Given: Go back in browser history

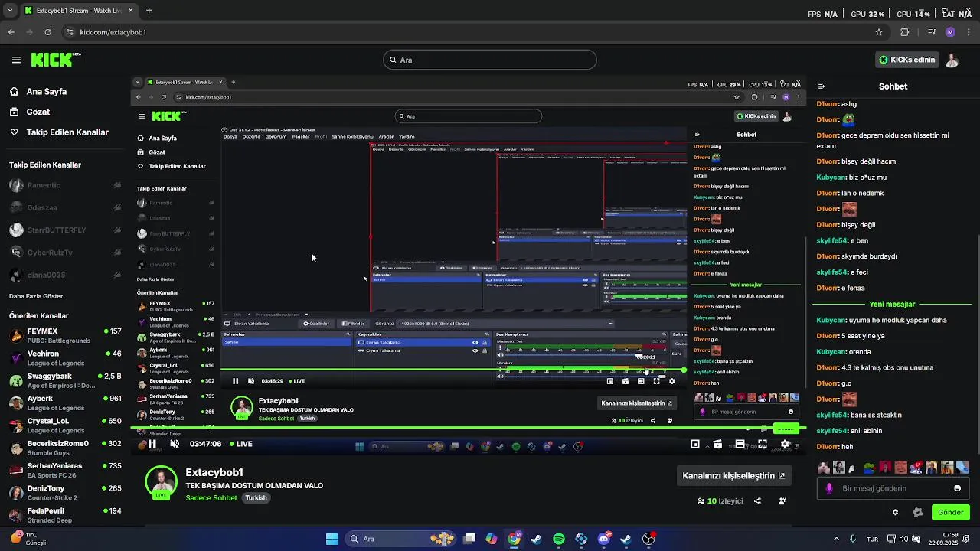Looking at the screenshot, I should 11,32.
